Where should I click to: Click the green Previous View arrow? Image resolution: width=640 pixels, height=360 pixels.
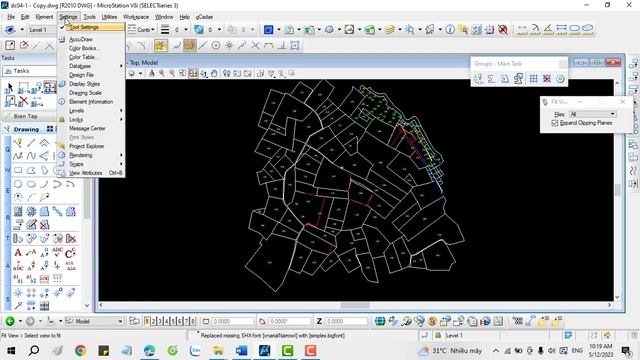tap(10, 321)
